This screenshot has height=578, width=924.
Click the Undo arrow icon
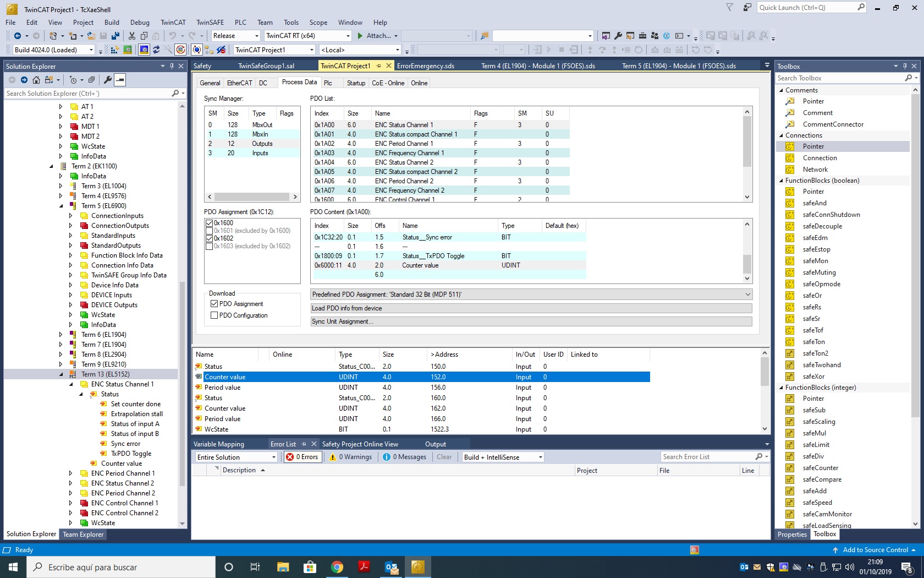[173, 36]
